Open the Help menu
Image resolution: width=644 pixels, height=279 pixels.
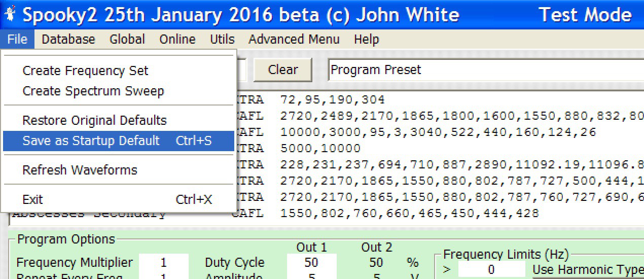coord(366,40)
